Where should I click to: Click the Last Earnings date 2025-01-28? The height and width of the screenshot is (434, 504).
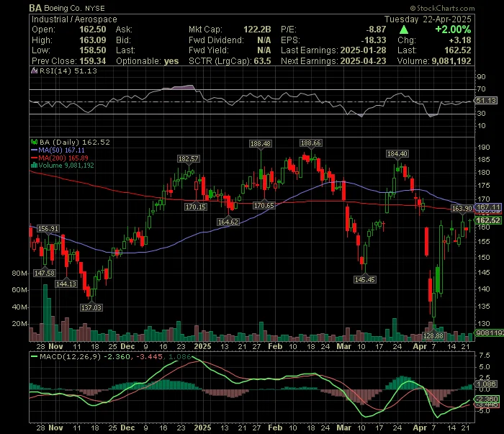point(363,50)
